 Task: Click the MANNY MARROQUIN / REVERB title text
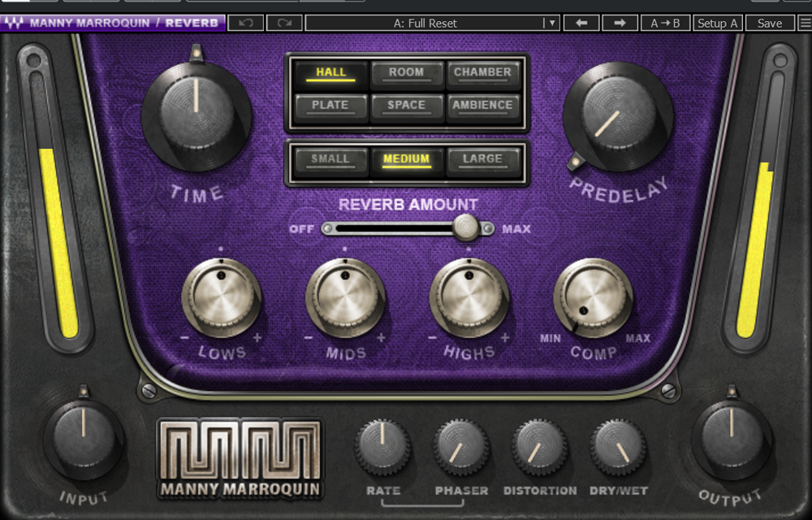coord(123,24)
